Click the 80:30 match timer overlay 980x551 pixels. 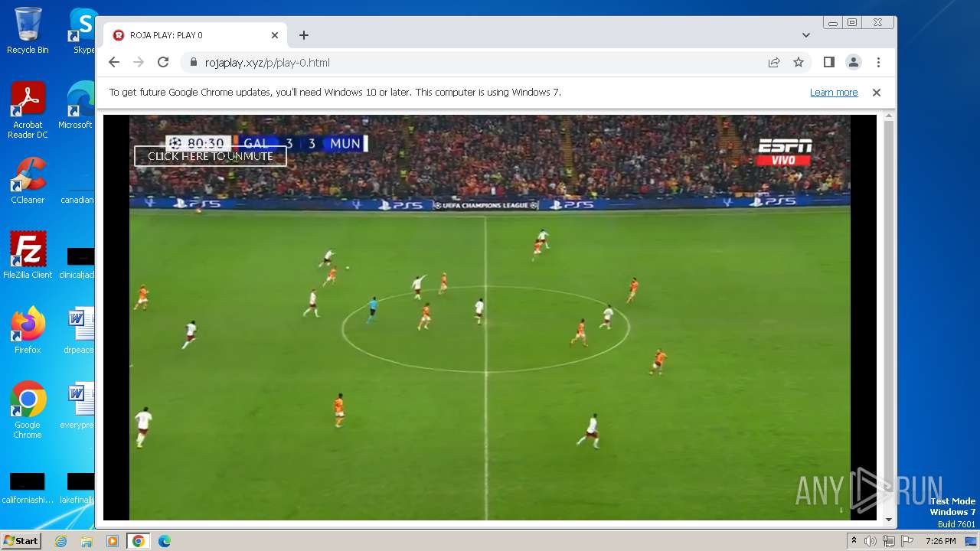point(198,143)
